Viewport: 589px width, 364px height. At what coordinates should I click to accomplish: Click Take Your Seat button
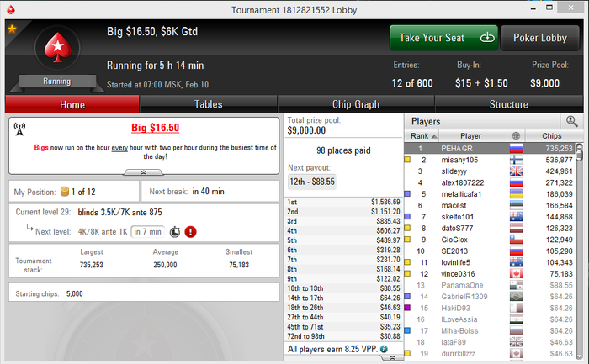pos(443,38)
